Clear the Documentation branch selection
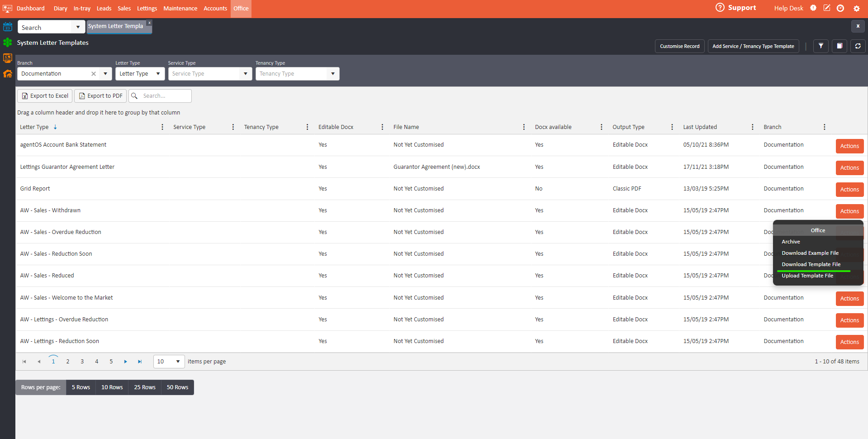The width and height of the screenshot is (868, 439). tap(94, 74)
